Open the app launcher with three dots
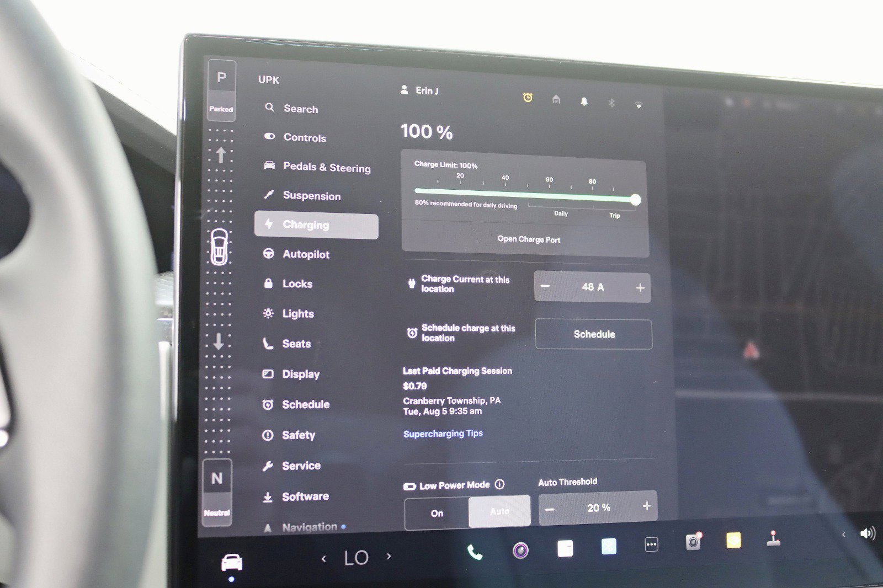This screenshot has width=883, height=588. [x=651, y=545]
